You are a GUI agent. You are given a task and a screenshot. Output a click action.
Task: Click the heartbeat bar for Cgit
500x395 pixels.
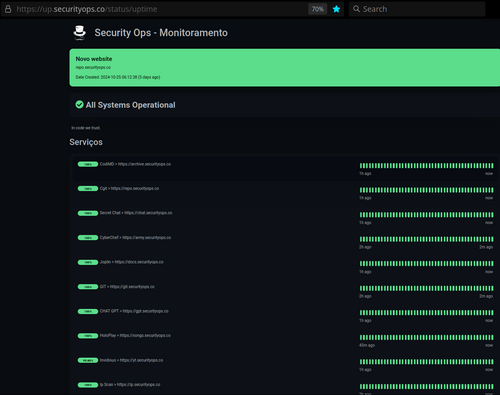[x=426, y=190]
